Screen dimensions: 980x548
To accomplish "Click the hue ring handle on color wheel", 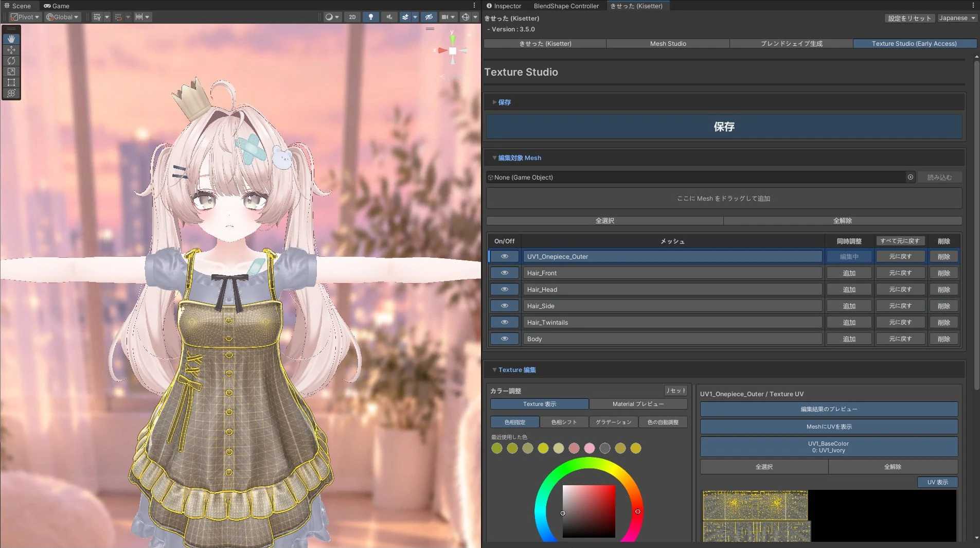I will 638,511.
